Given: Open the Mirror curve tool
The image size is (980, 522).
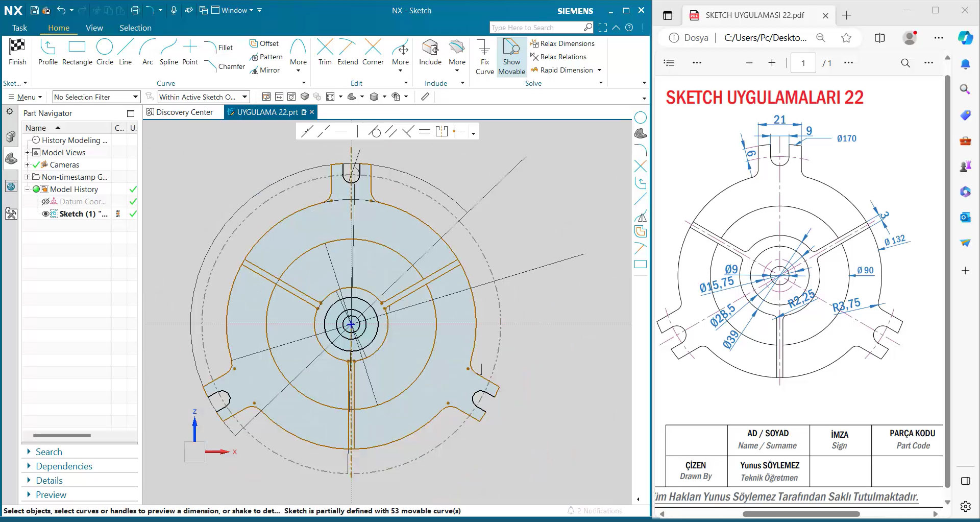Looking at the screenshot, I should [265, 70].
